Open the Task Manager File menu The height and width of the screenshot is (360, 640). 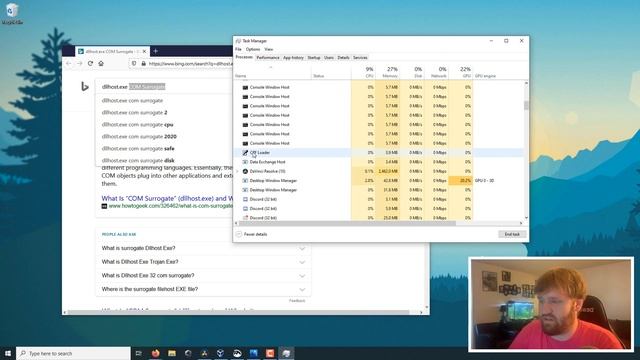pyautogui.click(x=238, y=49)
